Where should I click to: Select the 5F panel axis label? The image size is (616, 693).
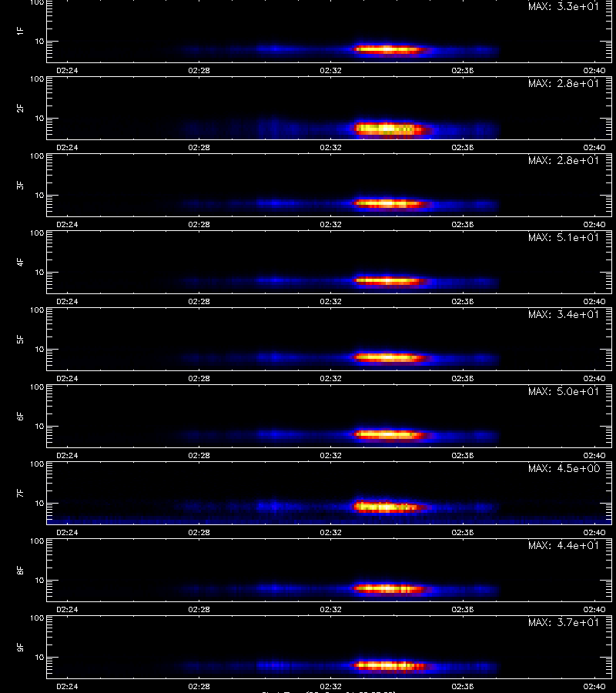20,339
